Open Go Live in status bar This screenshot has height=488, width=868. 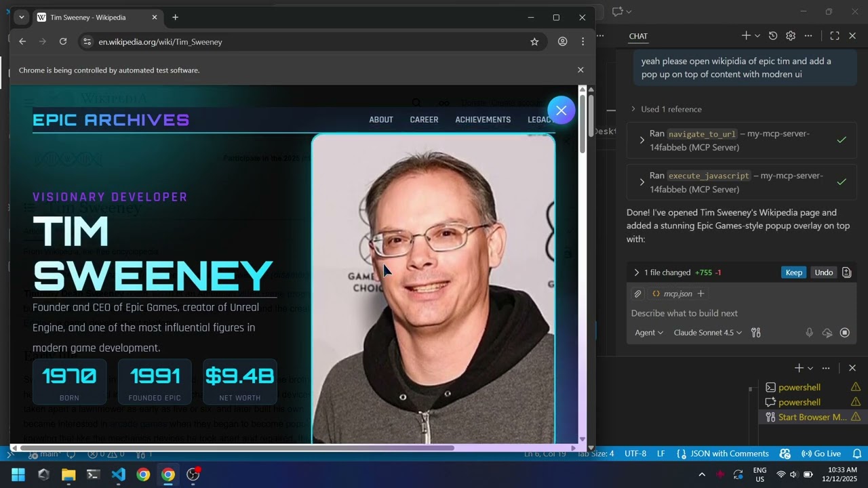click(821, 453)
